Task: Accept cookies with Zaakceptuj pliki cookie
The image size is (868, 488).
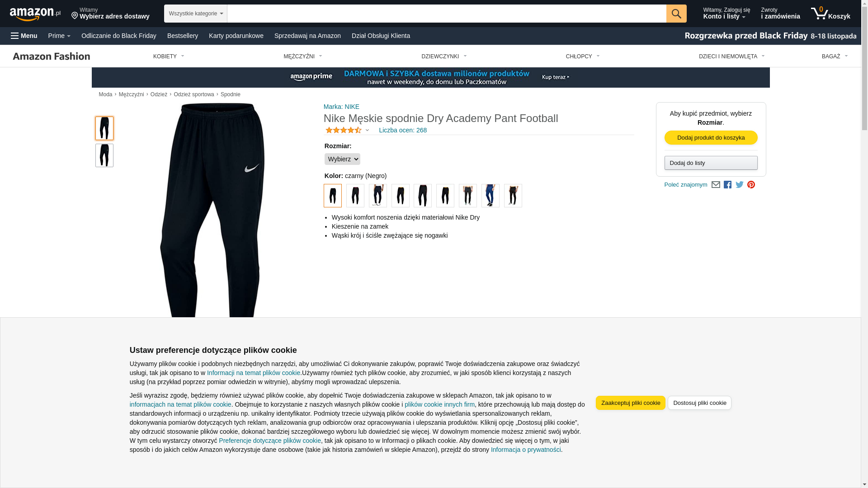Action: 630,403
